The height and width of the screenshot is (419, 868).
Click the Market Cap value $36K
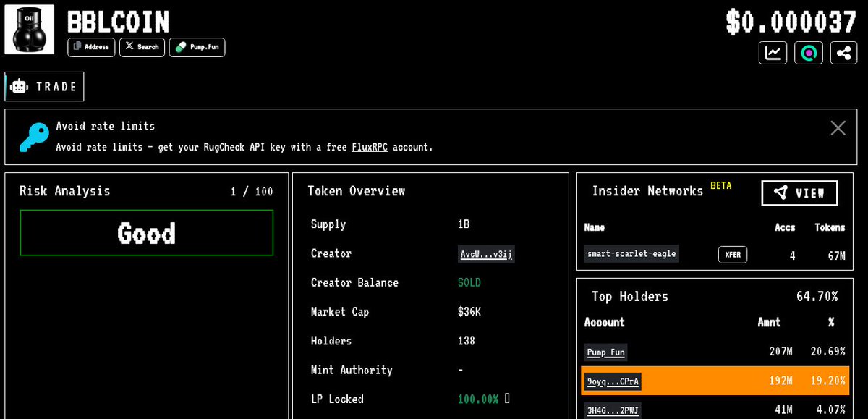tap(469, 312)
